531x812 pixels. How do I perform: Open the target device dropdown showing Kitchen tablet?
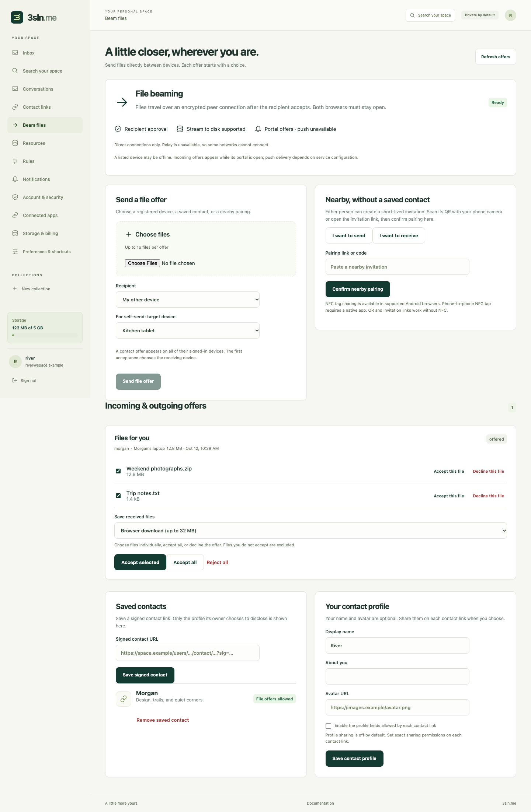click(188, 330)
